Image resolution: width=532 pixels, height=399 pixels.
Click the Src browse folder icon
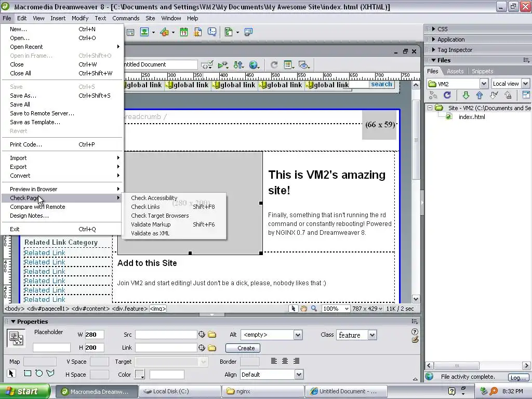point(212,335)
